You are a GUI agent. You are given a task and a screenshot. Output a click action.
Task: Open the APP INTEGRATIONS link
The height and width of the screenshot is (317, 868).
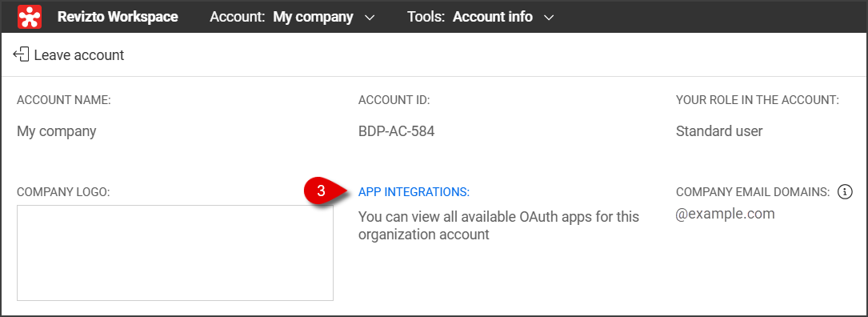pos(414,192)
